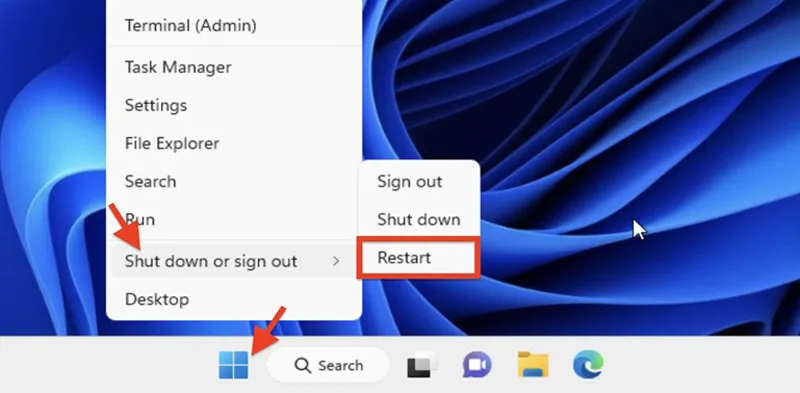Open the Windows Start button
The width and height of the screenshot is (800, 393).
234,365
